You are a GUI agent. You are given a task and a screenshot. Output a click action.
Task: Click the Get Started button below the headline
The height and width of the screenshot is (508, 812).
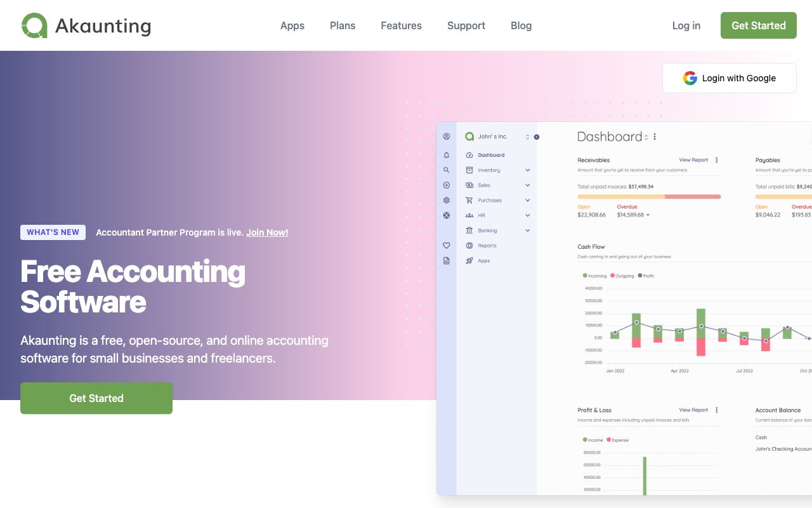pyautogui.click(x=96, y=398)
